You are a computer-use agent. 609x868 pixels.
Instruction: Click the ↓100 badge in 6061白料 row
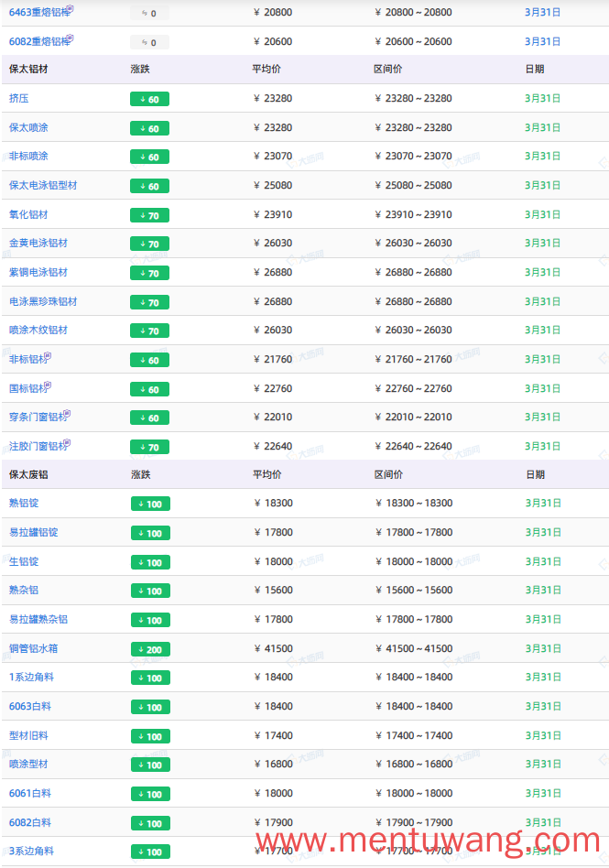[150, 795]
